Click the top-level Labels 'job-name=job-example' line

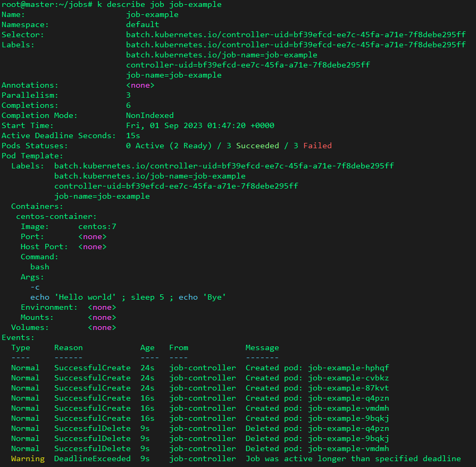(x=174, y=75)
